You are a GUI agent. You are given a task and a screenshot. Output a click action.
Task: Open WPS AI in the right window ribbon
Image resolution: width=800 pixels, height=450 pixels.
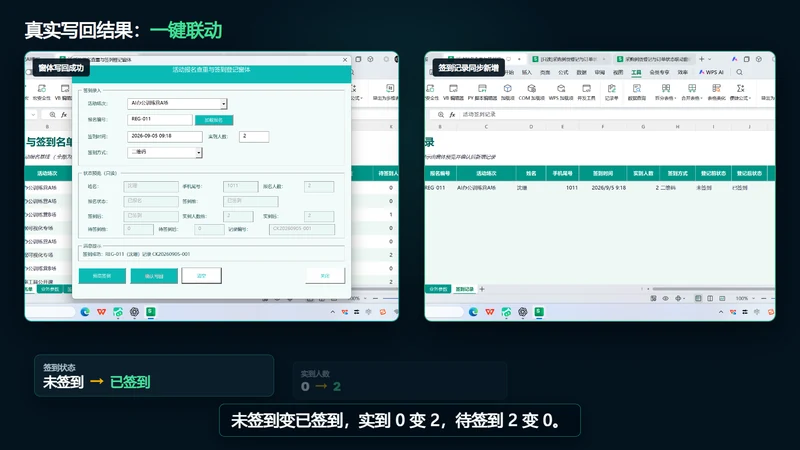pyautogui.click(x=711, y=72)
